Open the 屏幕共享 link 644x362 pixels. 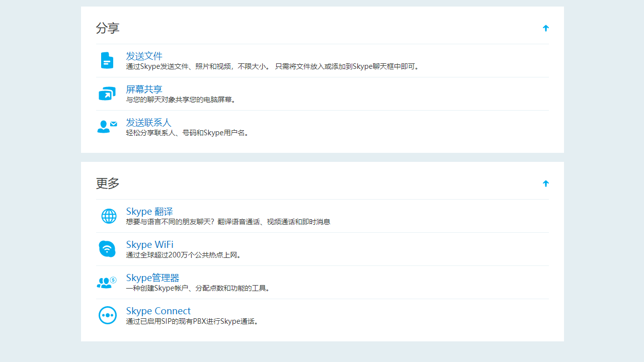(x=144, y=89)
